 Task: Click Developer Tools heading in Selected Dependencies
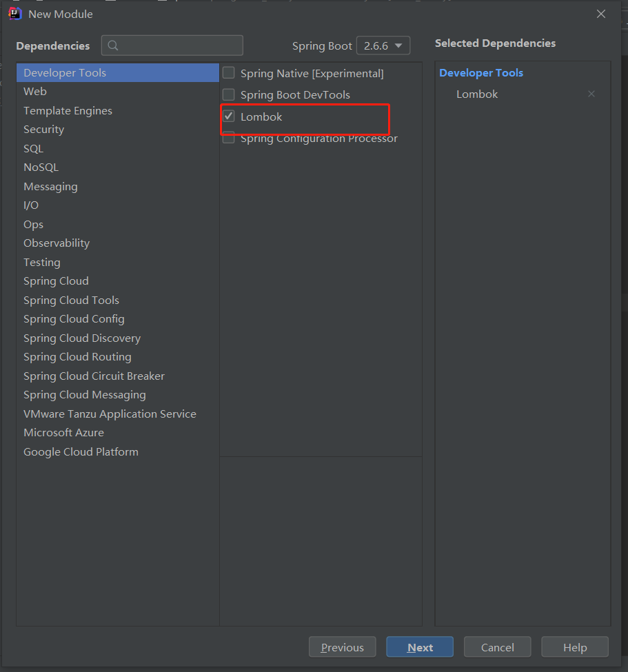click(x=481, y=73)
